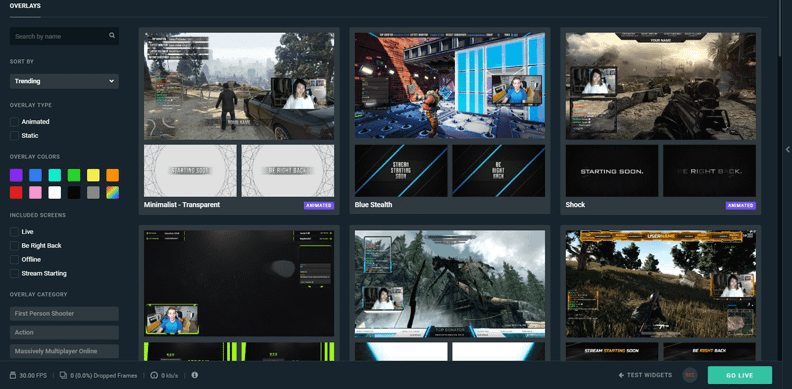Pick the black overlay color swatch
Image resolution: width=792 pixels, height=389 pixels.
pos(74,192)
